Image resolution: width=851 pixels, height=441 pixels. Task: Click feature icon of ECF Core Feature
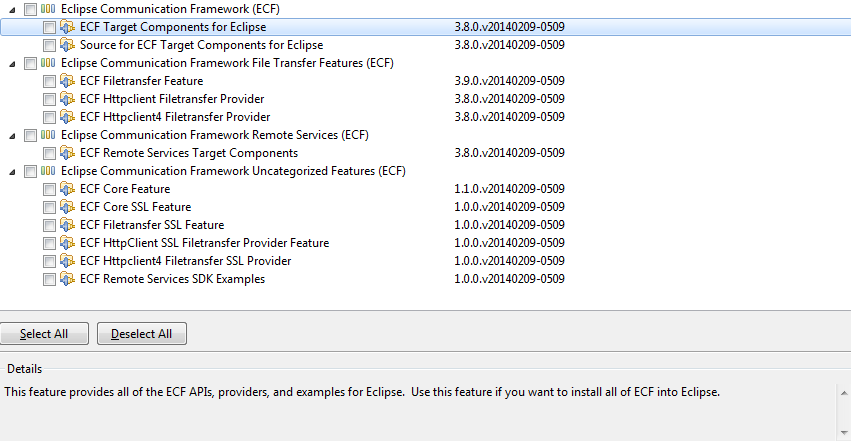click(67, 189)
